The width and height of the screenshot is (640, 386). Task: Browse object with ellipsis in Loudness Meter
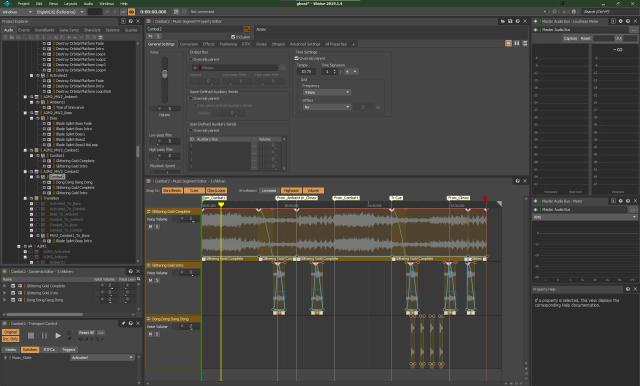pos(633,30)
